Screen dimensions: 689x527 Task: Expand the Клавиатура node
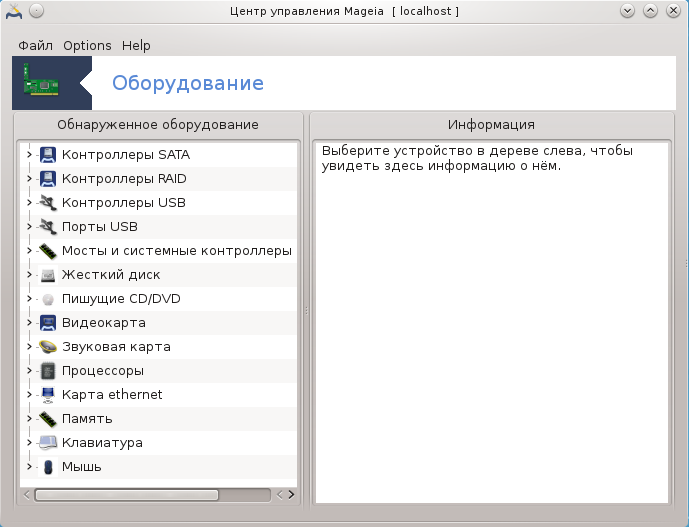(29, 443)
